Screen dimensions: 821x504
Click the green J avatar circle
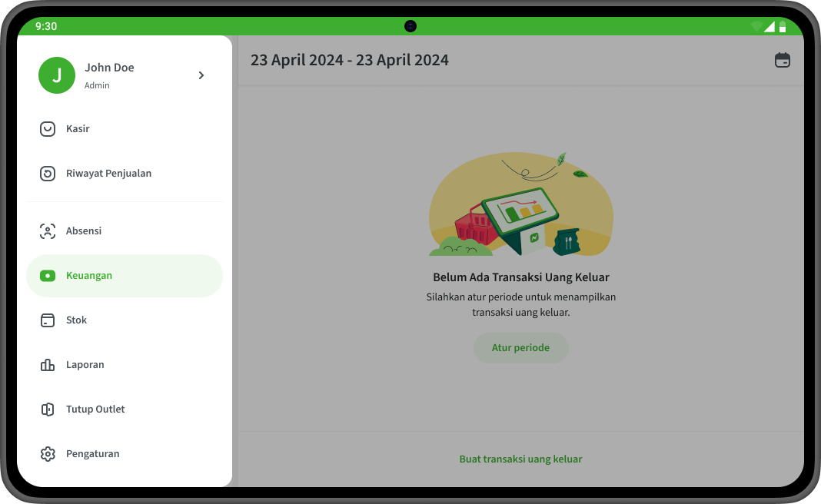[57, 75]
